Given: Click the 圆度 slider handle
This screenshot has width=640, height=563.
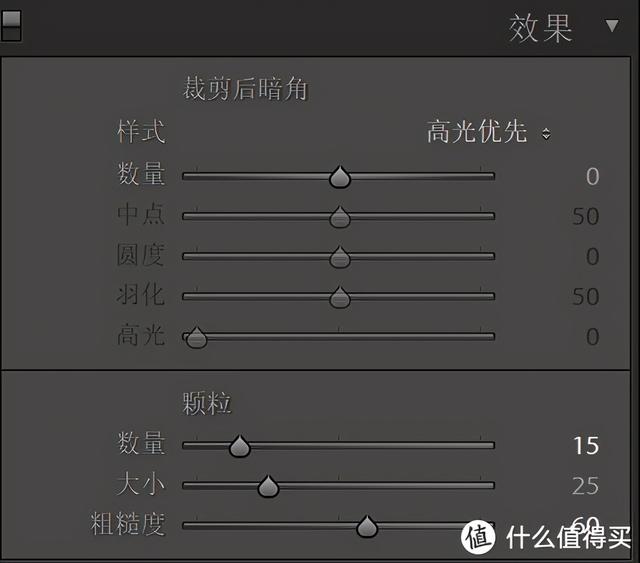Looking at the screenshot, I should click(340, 257).
